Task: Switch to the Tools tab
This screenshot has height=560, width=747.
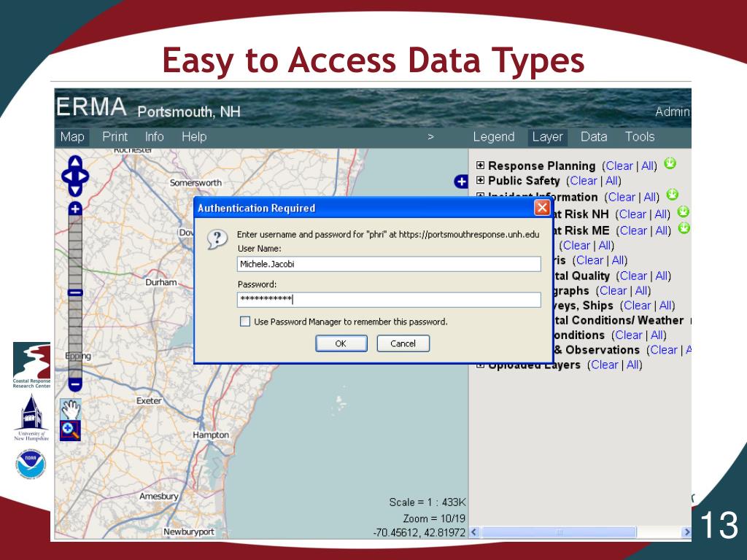Action: (639, 137)
